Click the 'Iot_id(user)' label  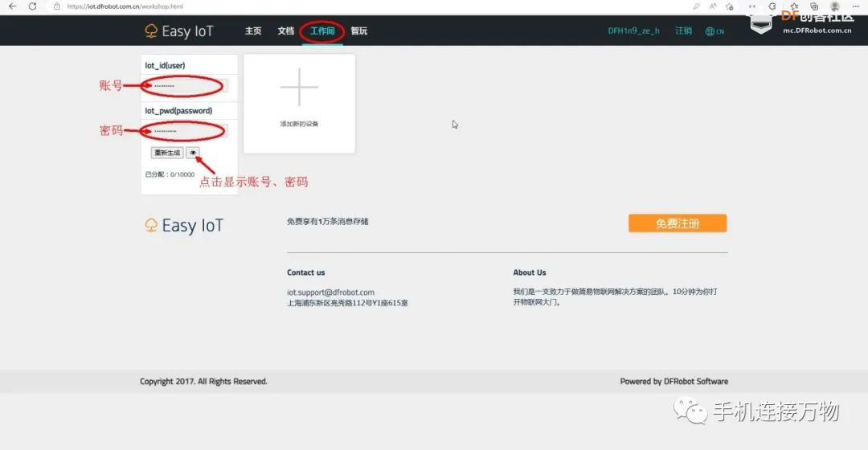[165, 65]
